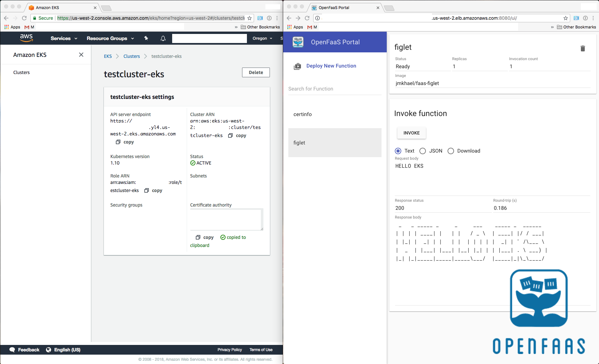Click the AWS logo home icon
This screenshot has width=599, height=364.
[26, 38]
